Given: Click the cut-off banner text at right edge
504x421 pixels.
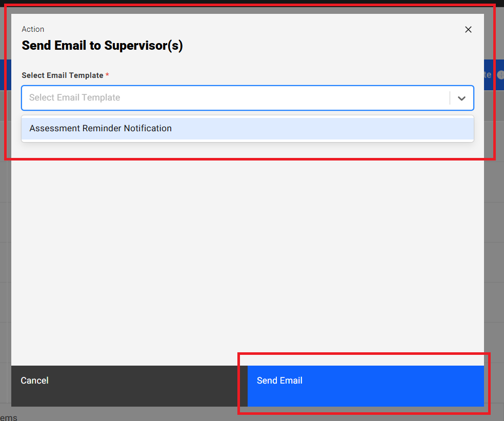Looking at the screenshot, I should coord(488,75).
